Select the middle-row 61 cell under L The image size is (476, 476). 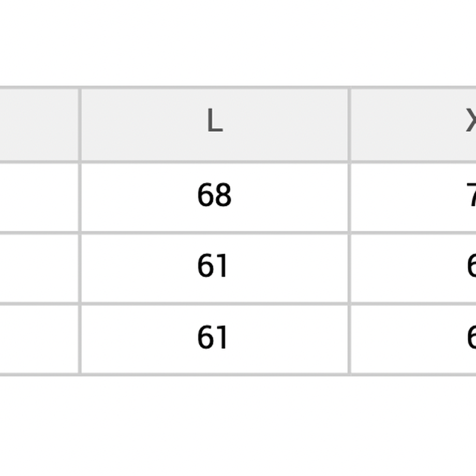pos(214,269)
